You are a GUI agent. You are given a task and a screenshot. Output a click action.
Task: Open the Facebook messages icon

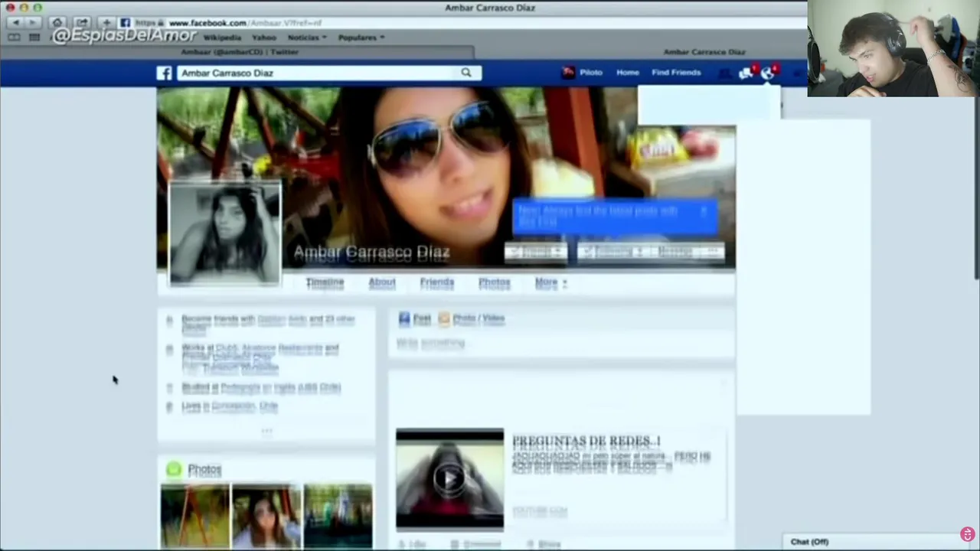[x=746, y=73]
